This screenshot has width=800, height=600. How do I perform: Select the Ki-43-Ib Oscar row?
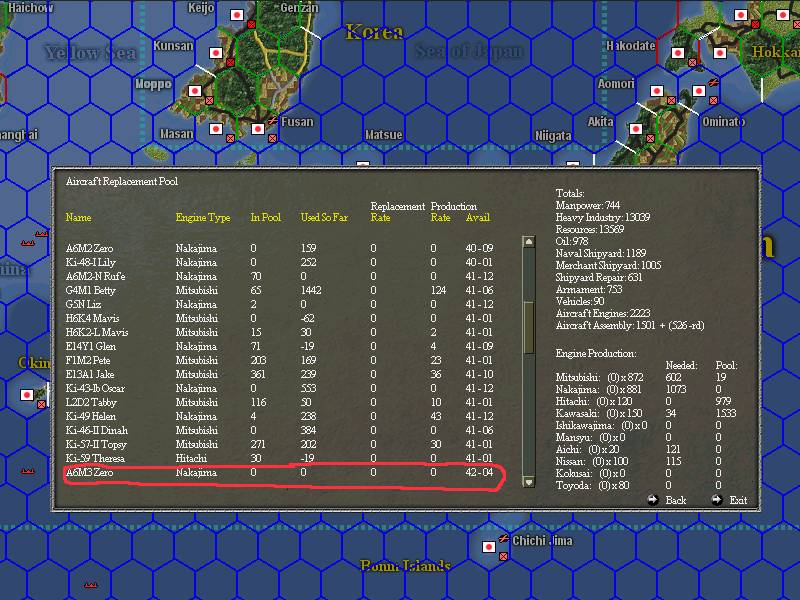[280, 388]
